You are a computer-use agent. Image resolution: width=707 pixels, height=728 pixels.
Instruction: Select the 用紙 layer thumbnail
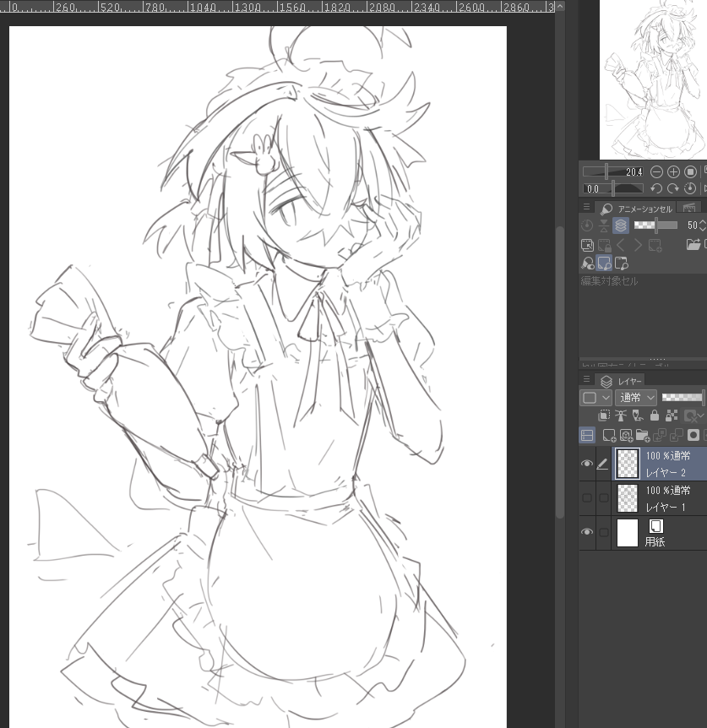coord(628,533)
